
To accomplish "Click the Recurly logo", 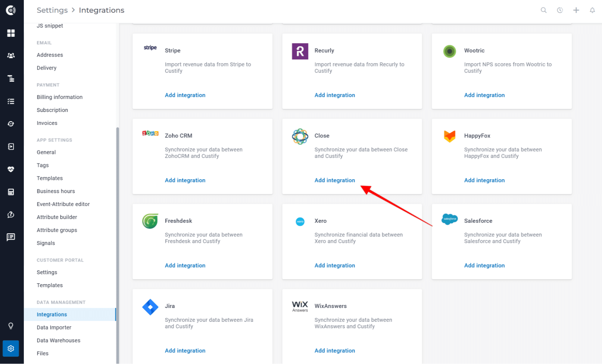I will 300,51.
